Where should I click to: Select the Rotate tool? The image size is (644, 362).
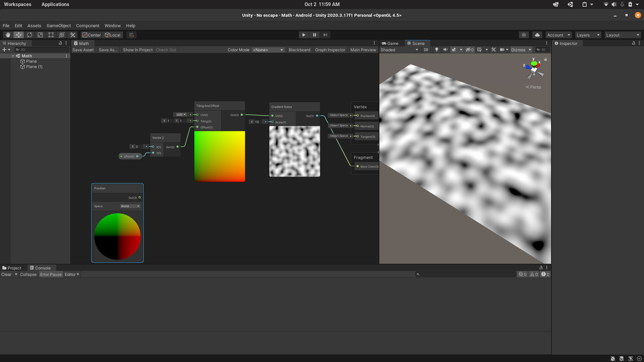30,35
